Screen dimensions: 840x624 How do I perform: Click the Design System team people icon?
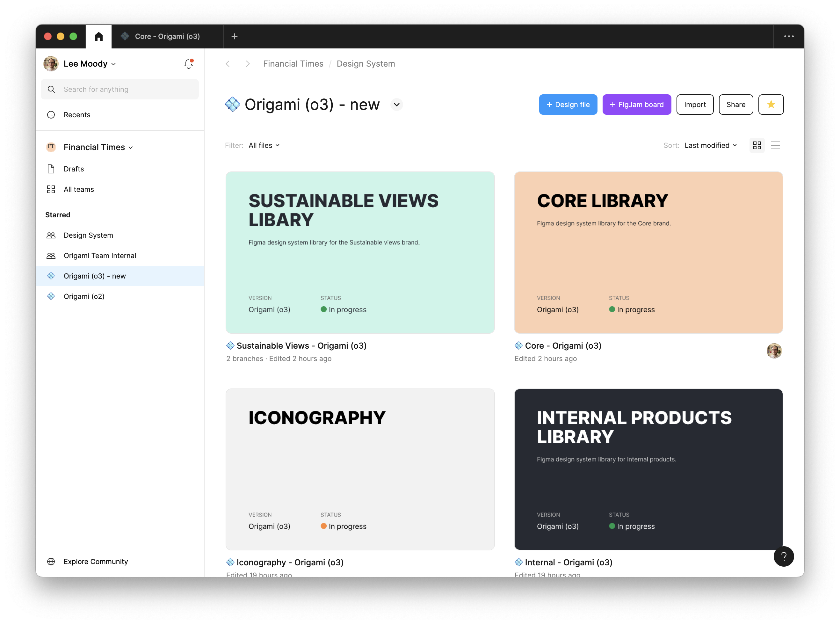51,235
